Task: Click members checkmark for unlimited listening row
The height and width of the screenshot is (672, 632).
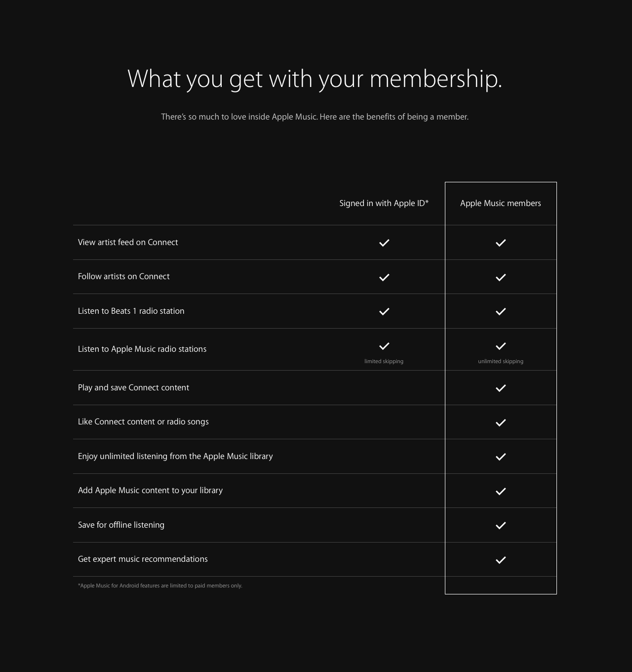Action: (x=501, y=457)
